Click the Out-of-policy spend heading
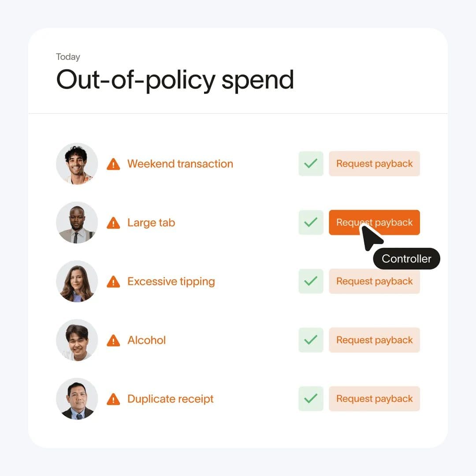 (x=175, y=80)
